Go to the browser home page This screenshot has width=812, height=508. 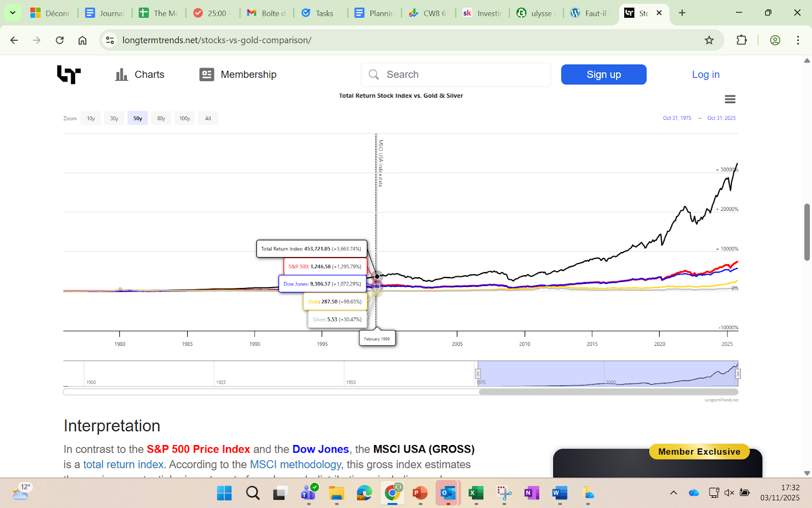[x=82, y=40]
